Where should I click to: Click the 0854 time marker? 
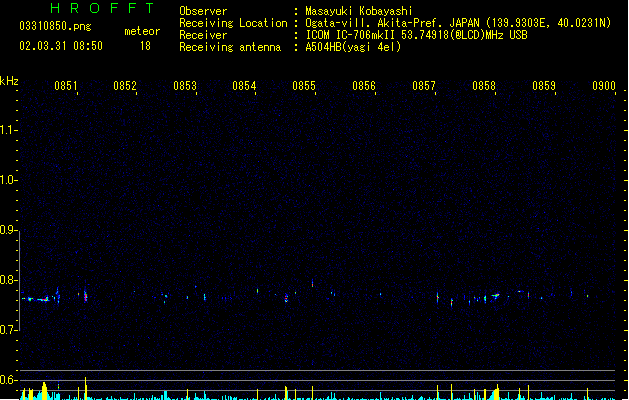[x=244, y=86]
